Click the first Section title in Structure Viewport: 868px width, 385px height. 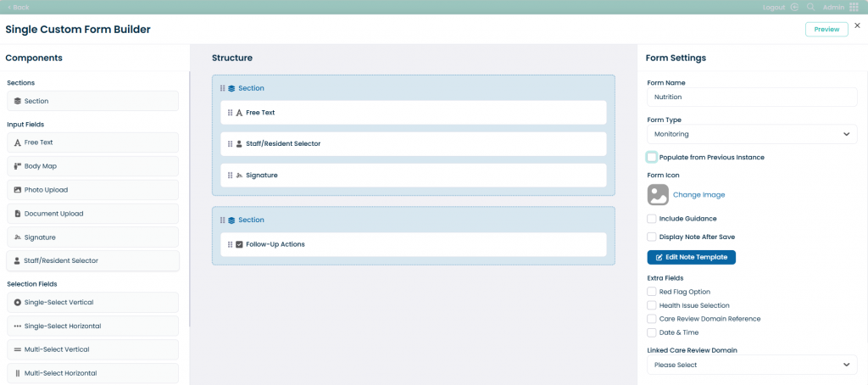251,88
